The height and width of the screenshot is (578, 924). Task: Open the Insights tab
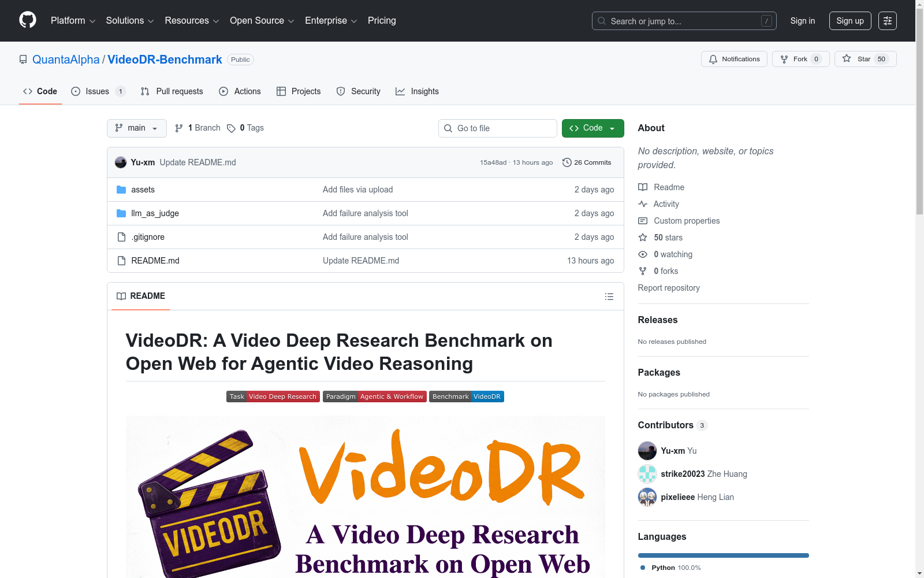tap(418, 91)
